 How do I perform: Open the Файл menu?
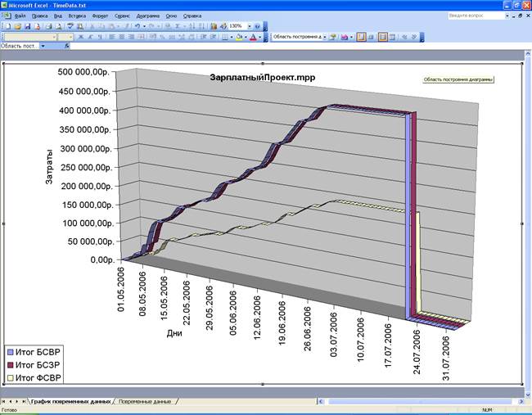20,16
